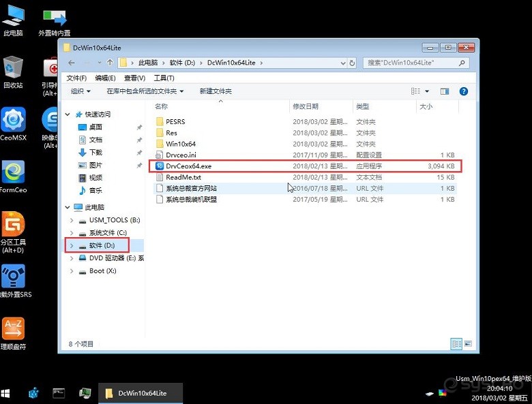
Task: Open the CeoMSX desktop shortcut
Action: click(x=12, y=121)
